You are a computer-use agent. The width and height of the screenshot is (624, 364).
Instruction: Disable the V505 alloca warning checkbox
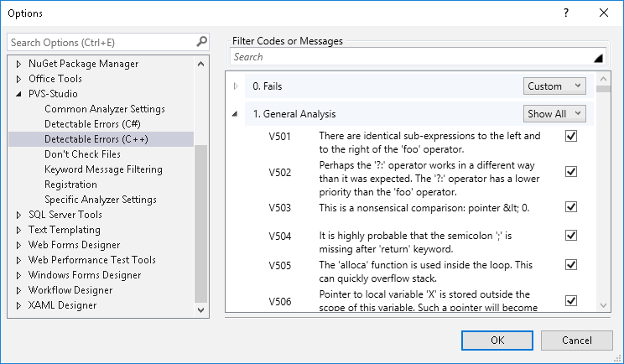tap(571, 265)
